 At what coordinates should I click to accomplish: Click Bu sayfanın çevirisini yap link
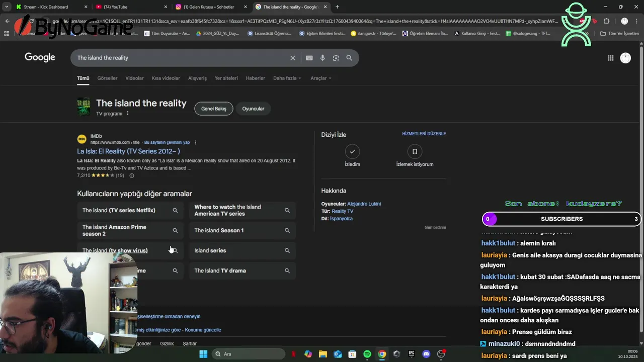(x=167, y=142)
